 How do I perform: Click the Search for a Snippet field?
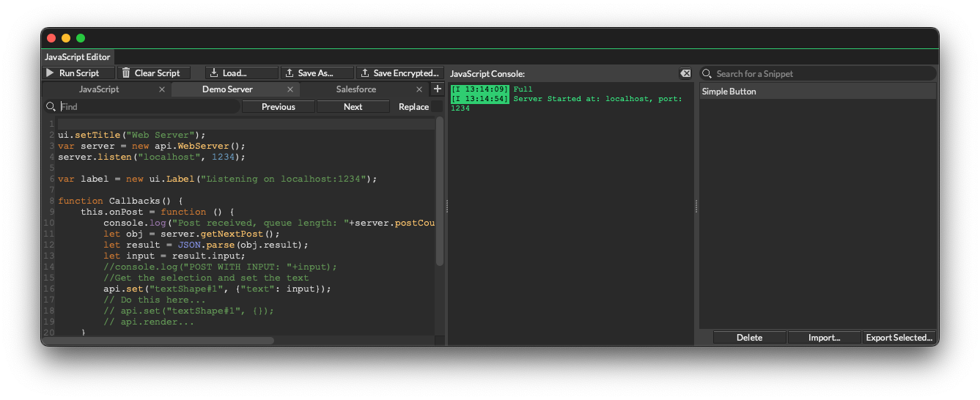(x=821, y=73)
